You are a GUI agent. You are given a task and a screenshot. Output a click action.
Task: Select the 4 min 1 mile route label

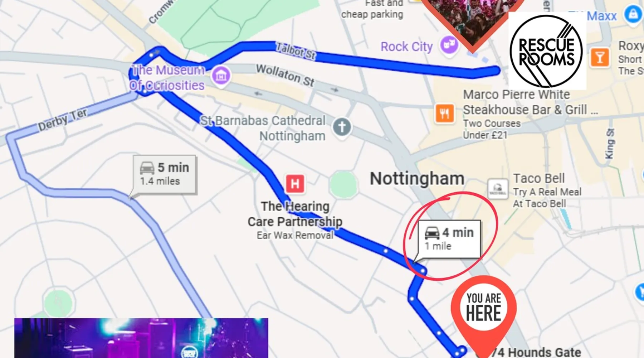tap(449, 239)
